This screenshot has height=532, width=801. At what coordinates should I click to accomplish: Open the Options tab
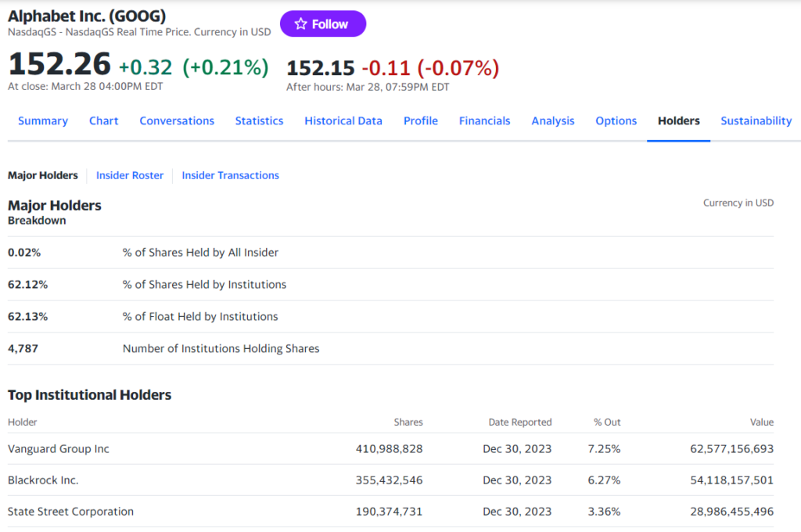pos(616,121)
